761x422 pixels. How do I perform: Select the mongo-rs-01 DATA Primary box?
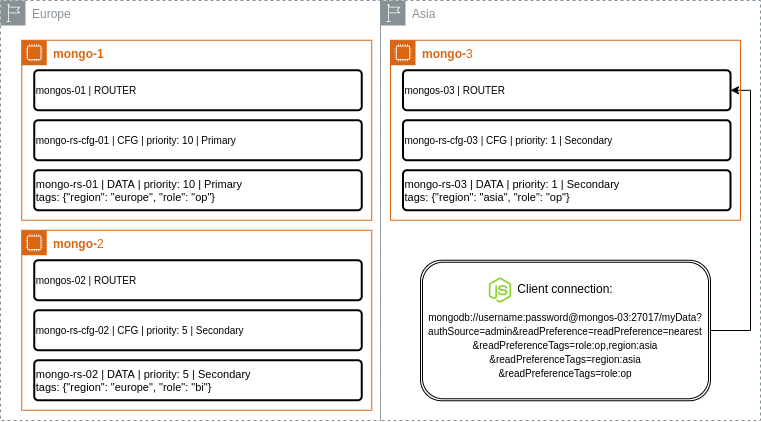point(197,190)
